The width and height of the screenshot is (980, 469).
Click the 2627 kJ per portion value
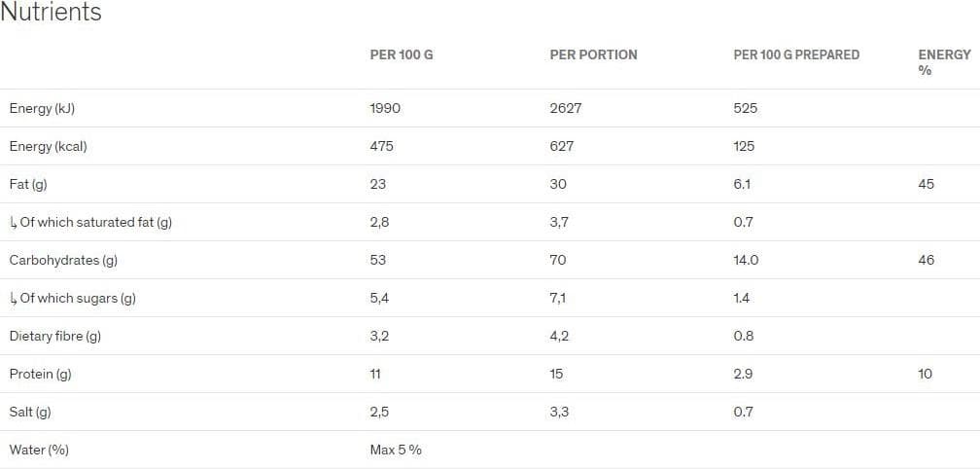tap(566, 109)
